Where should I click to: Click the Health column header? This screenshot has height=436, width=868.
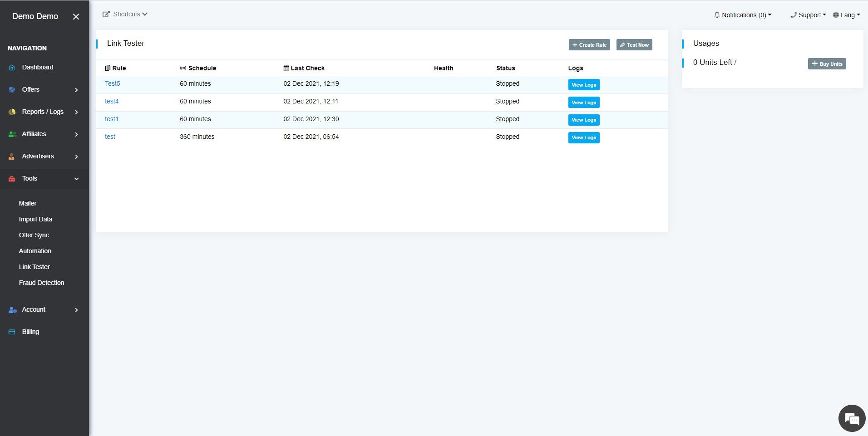pyautogui.click(x=444, y=68)
